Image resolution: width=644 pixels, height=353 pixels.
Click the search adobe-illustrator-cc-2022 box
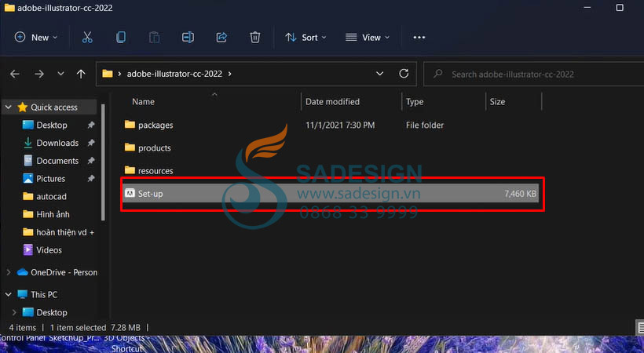pyautogui.click(x=534, y=74)
